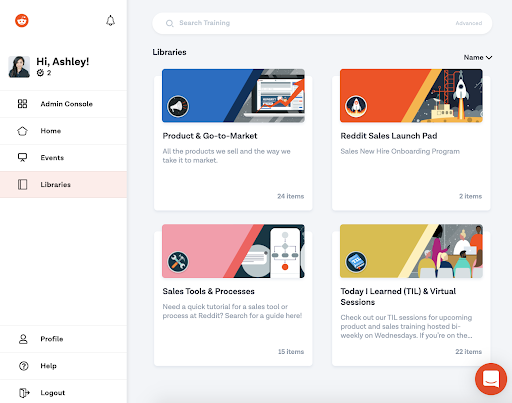Click 'Sales New Hire Onboarding Program' description
Image resolution: width=512 pixels, height=403 pixels.
point(400,151)
